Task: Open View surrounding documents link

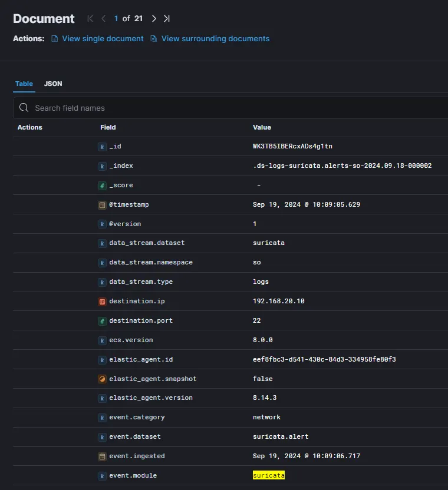Action: click(x=215, y=39)
